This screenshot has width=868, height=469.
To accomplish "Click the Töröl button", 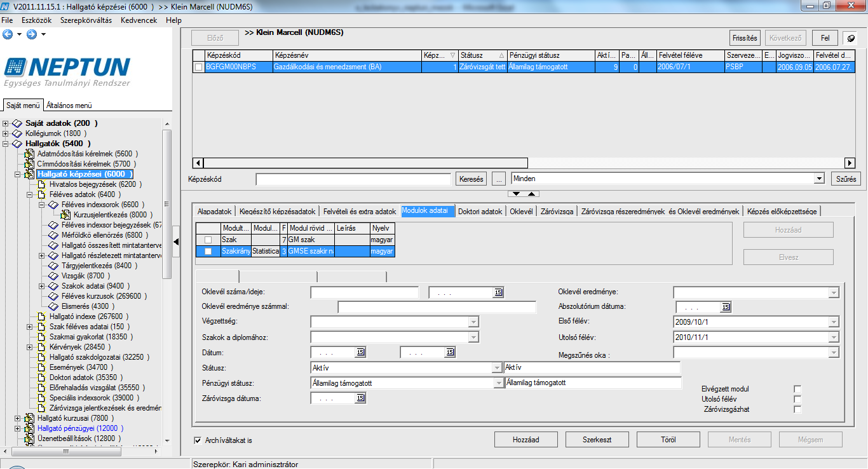I will point(668,439).
